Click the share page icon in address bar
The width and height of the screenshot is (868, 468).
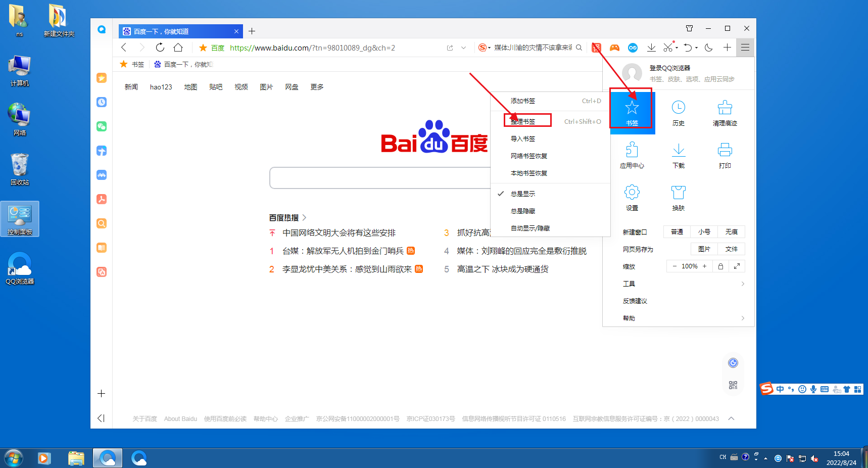[x=450, y=48]
